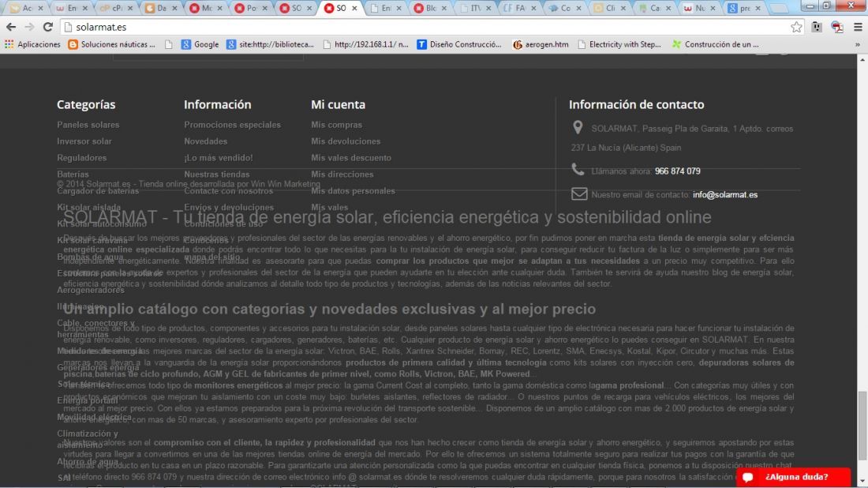Open Promociones especiales link

[233, 126]
